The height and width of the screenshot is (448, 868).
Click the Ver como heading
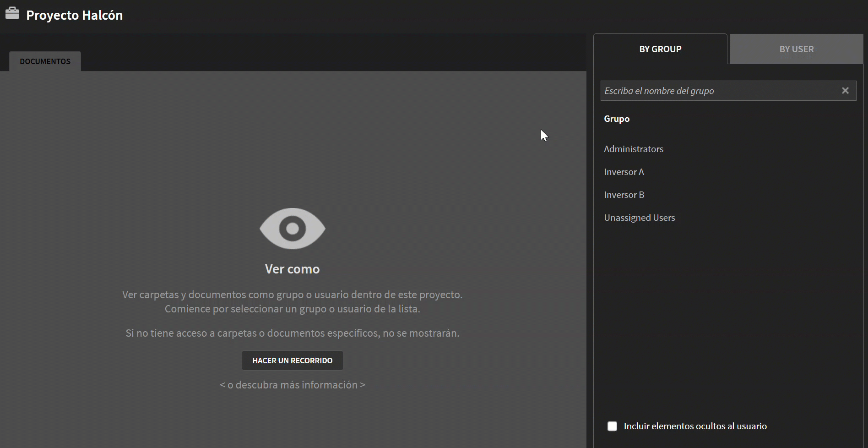click(x=293, y=269)
